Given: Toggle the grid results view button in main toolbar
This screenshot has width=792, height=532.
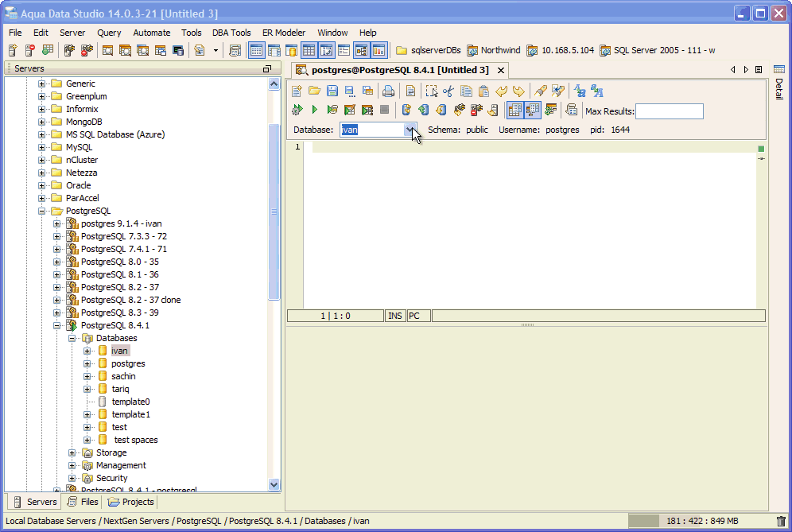Looking at the screenshot, I should (x=309, y=50).
